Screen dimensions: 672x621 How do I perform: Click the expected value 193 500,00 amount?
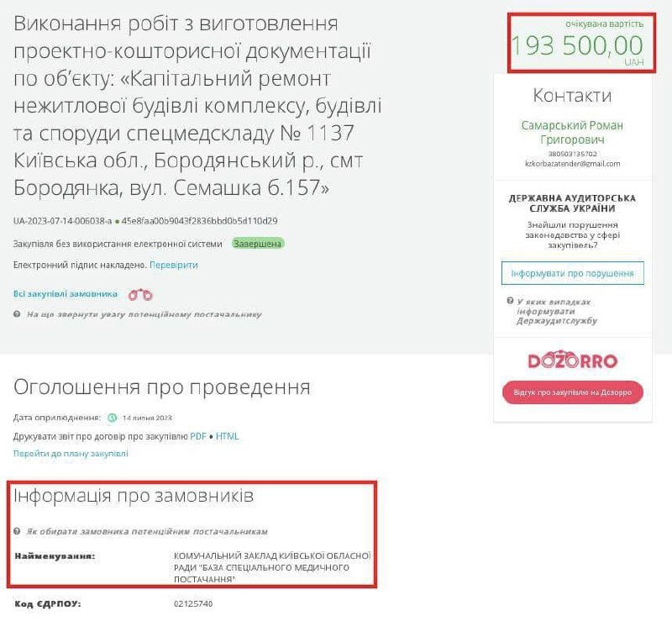(577, 45)
